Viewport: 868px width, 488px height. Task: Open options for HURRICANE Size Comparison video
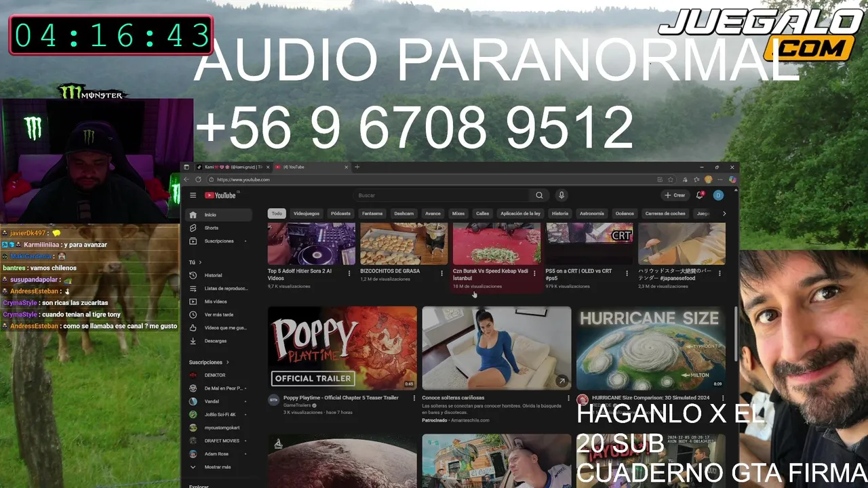(723, 398)
